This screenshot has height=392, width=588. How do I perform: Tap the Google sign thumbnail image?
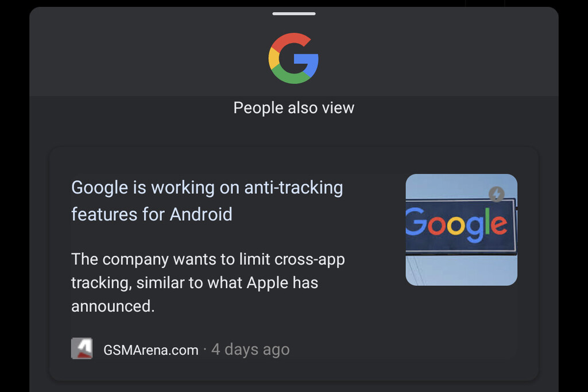(x=461, y=229)
